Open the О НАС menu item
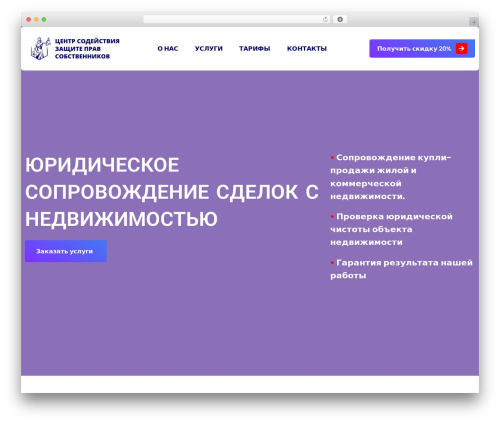 (x=168, y=49)
